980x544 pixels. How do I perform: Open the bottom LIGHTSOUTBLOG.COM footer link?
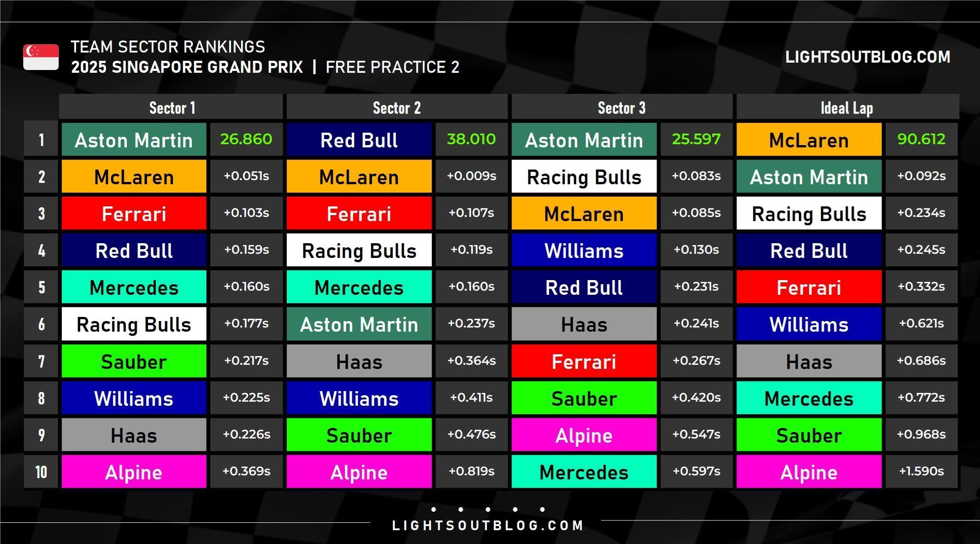tap(488, 526)
